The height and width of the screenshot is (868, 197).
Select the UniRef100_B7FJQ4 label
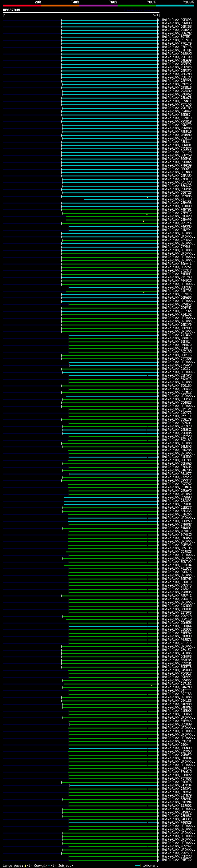click(x=177, y=50)
